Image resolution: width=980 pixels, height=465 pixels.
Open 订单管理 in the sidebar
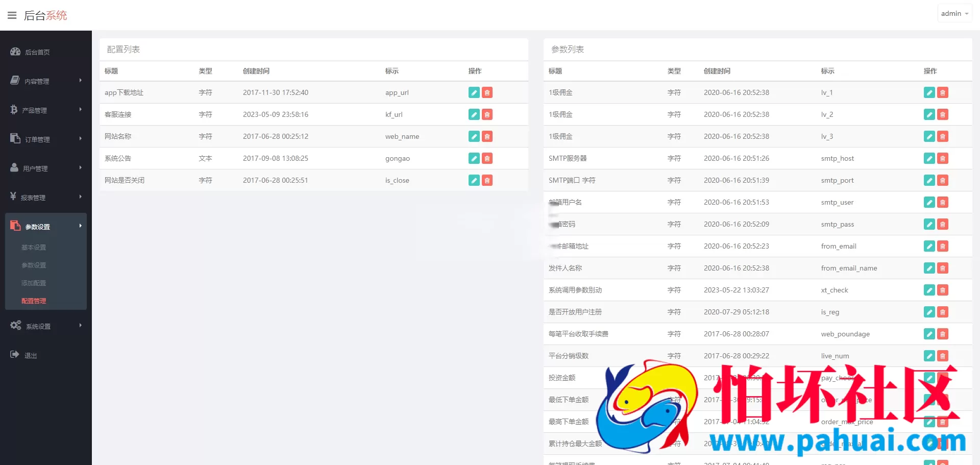coord(45,139)
